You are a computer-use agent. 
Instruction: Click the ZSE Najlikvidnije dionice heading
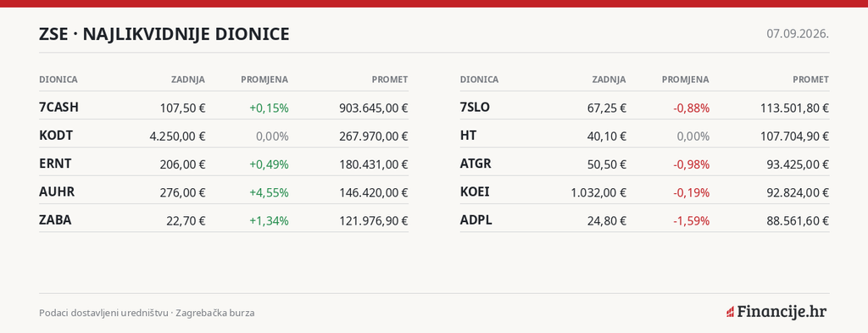point(164,34)
